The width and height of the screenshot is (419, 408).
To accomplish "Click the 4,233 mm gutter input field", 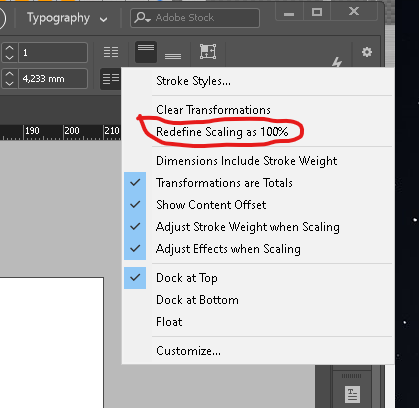I will pyautogui.click(x=53, y=79).
